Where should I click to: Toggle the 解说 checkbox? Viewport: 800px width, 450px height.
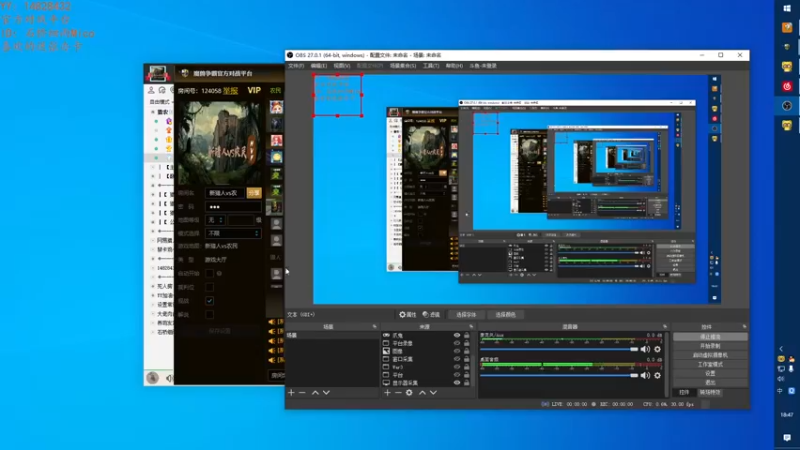[x=210, y=315]
